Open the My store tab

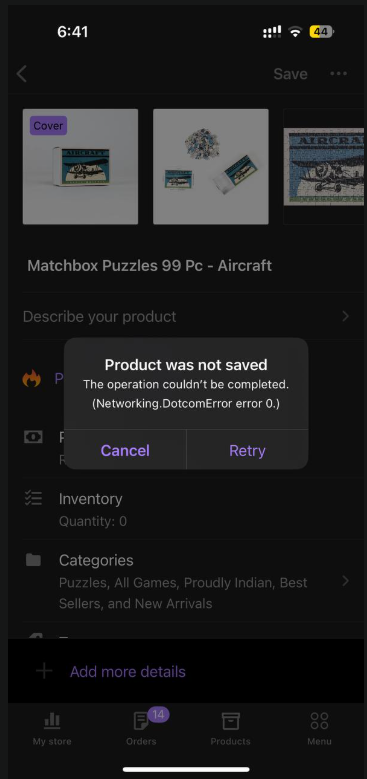tap(52, 729)
